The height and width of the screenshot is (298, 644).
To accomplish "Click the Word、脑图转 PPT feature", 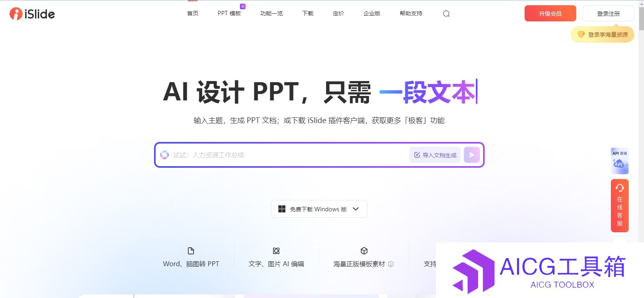I will (x=191, y=257).
